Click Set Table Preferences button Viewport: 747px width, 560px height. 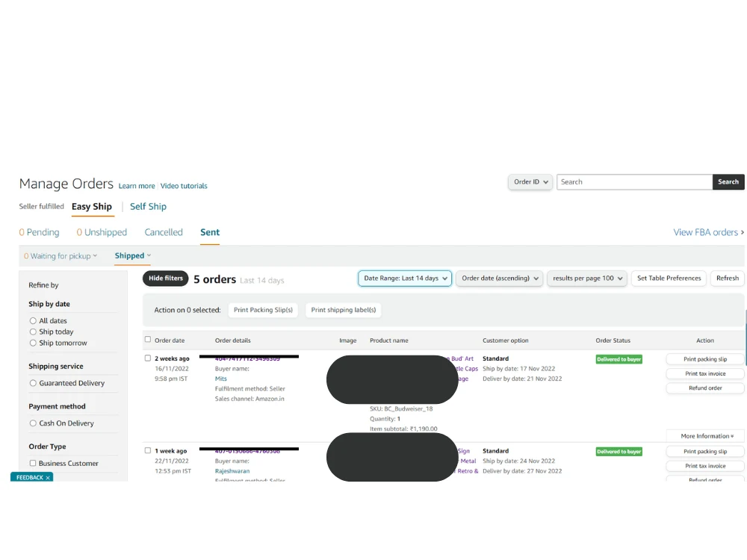(669, 278)
